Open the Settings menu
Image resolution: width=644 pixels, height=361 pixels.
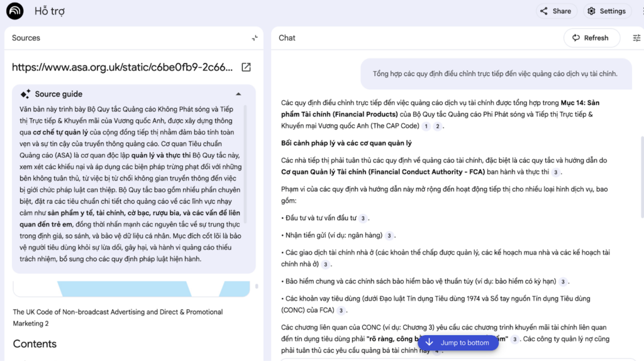tap(606, 11)
